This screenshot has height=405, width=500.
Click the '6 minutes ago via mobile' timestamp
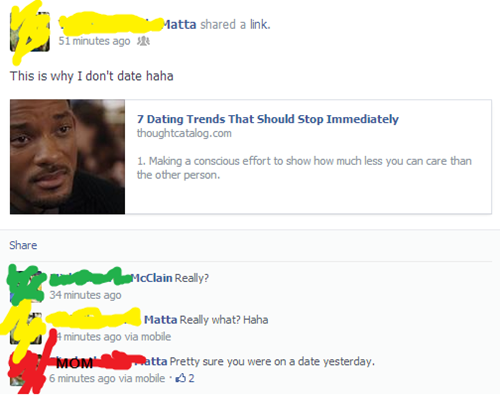pyautogui.click(x=107, y=378)
